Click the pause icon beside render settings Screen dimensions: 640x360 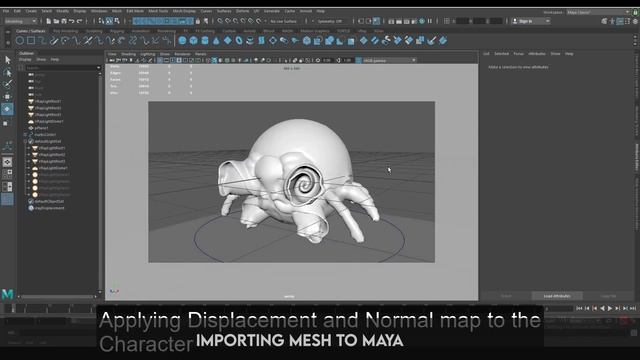(x=430, y=21)
